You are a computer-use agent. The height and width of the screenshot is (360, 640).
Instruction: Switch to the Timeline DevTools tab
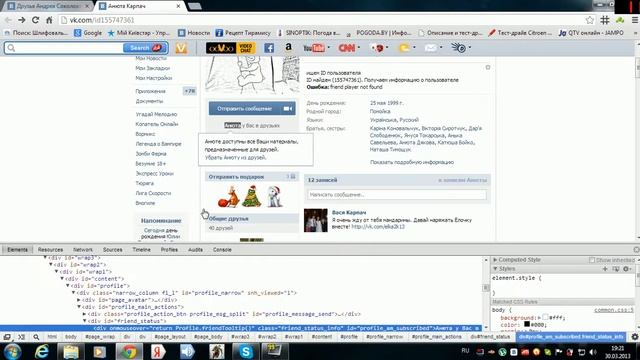point(142,249)
